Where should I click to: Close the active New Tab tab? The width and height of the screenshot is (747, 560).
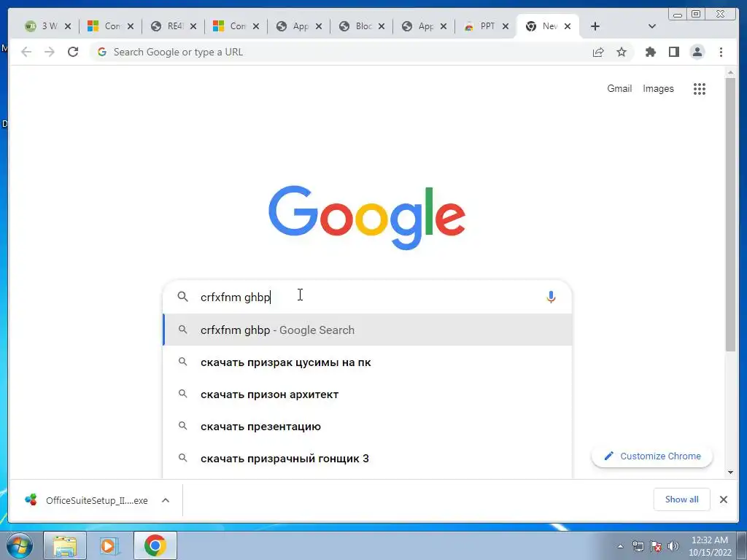point(568,26)
